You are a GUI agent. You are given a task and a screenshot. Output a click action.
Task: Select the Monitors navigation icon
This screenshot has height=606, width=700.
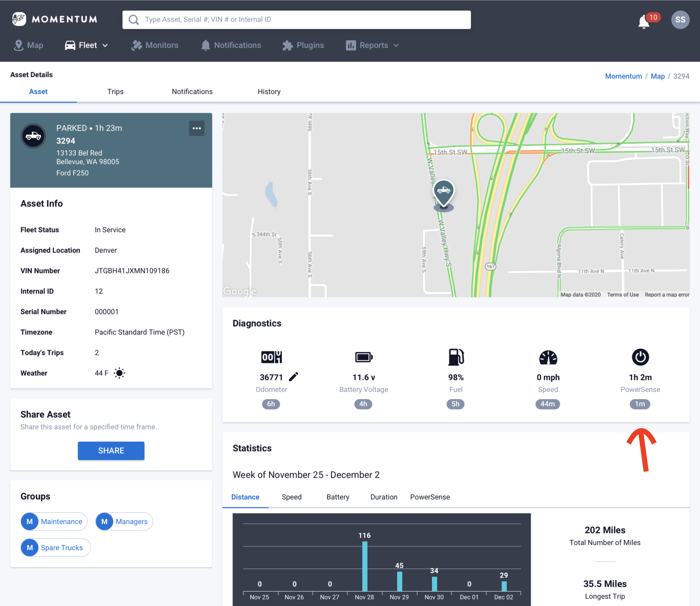coord(136,45)
